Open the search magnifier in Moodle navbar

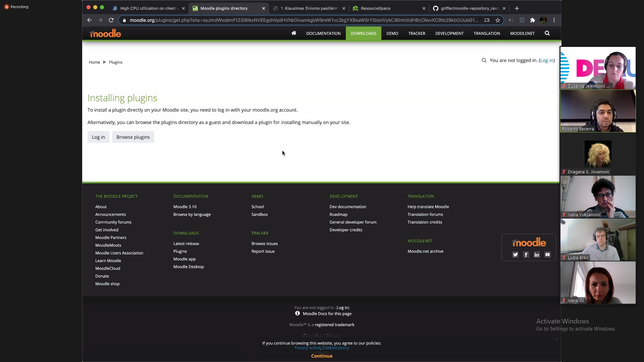click(x=547, y=33)
